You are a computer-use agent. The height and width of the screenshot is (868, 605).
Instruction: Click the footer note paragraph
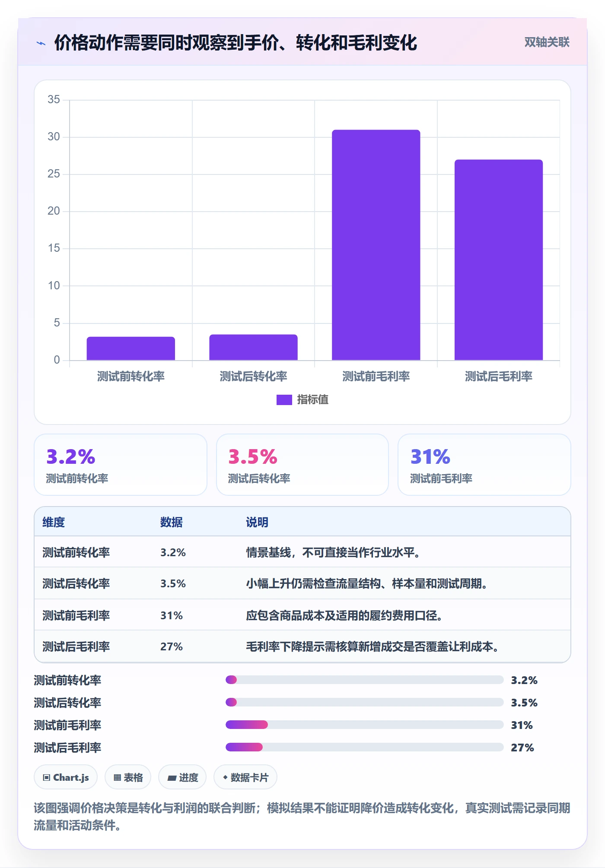coord(302,817)
